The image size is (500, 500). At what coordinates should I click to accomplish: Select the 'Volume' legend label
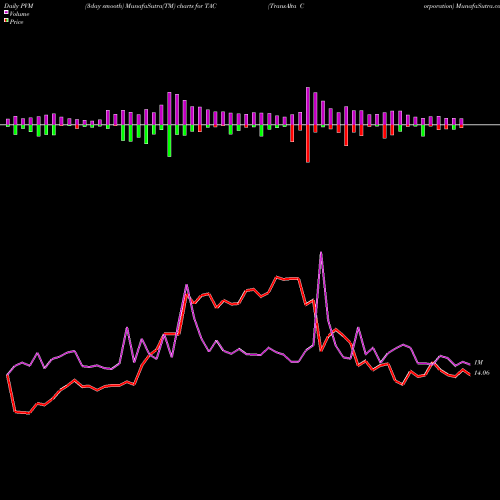[x=19, y=14]
